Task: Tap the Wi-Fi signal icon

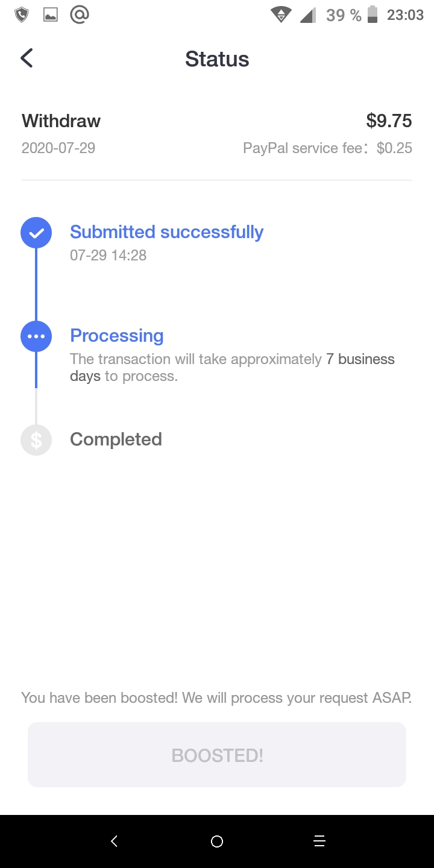Action: pyautogui.click(x=281, y=14)
